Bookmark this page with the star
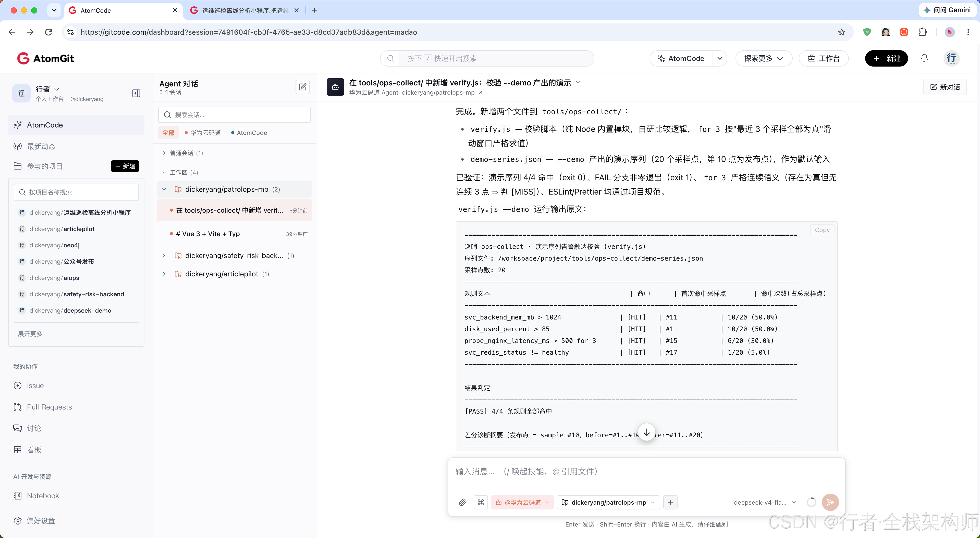 click(x=841, y=32)
